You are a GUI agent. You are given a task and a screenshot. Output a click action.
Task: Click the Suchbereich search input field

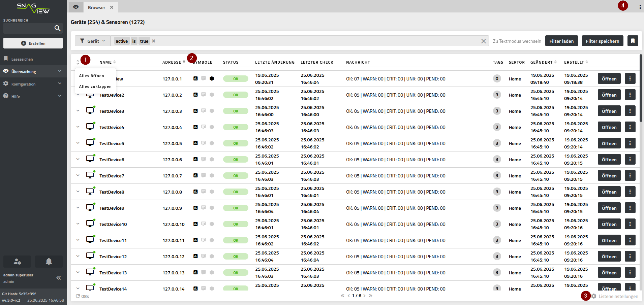[28, 28]
